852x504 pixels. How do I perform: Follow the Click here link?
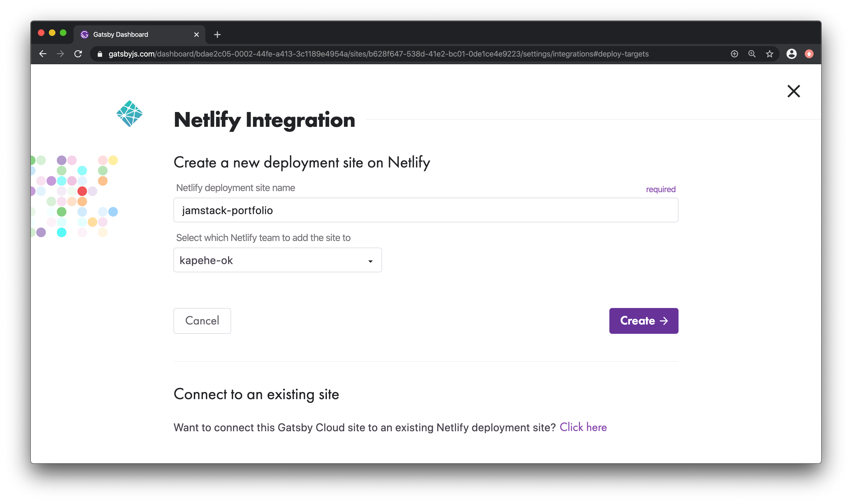click(583, 427)
